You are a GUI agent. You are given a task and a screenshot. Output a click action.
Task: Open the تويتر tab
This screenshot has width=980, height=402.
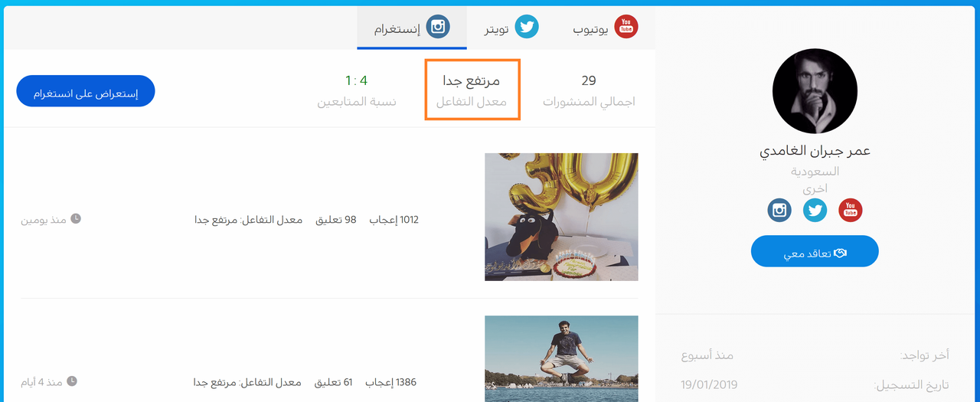pos(511,28)
